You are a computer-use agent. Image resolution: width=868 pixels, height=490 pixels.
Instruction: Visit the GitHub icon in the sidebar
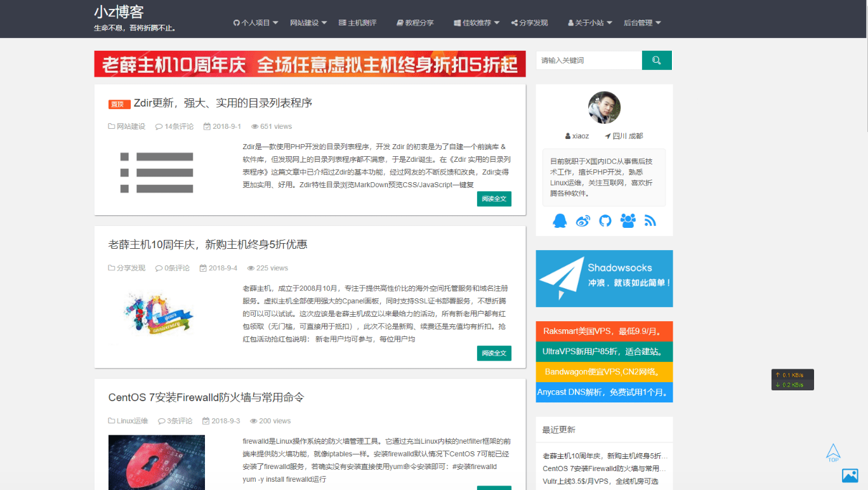(x=605, y=220)
